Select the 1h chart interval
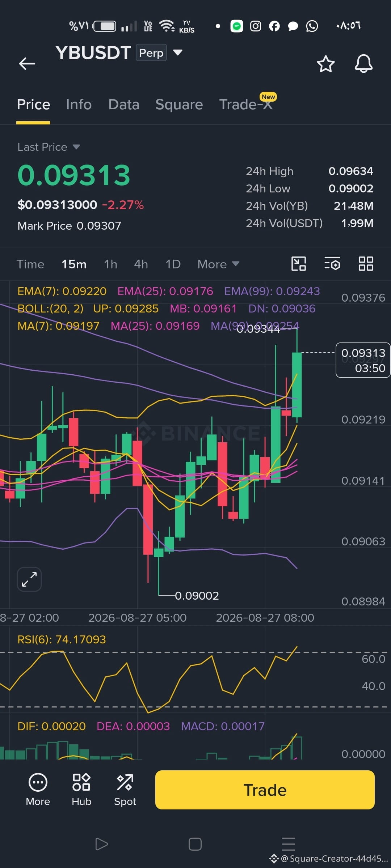The height and width of the screenshot is (868, 391). 111,264
